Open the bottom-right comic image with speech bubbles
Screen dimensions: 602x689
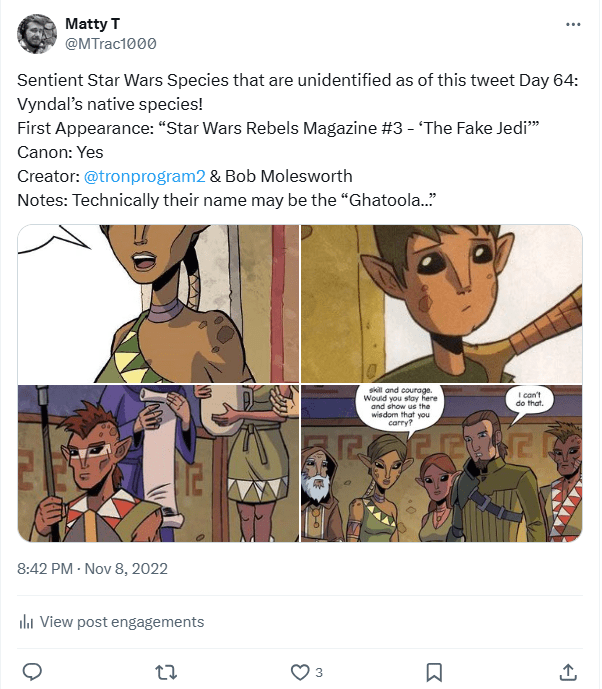[441, 463]
